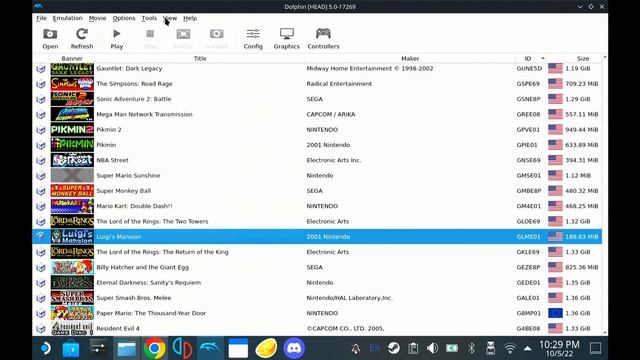The width and height of the screenshot is (640, 360).
Task: Select Eternal Darkness: Sanity's Requiem
Action: click(x=317, y=282)
